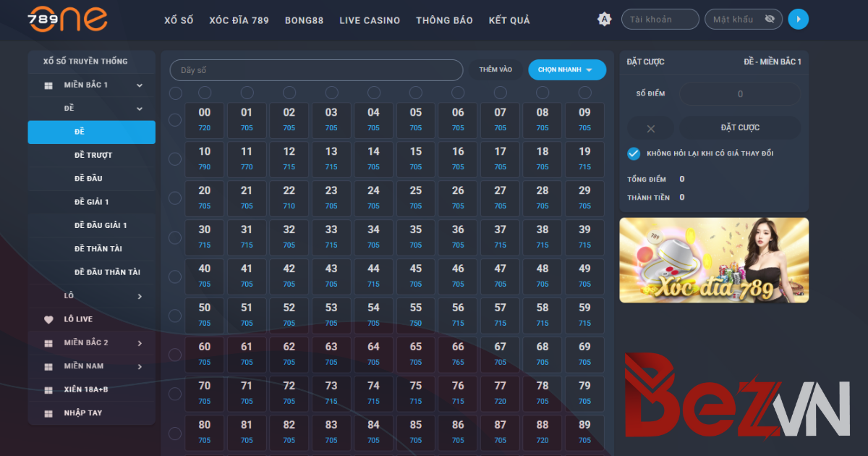Collapse the Miền Bắc 1 section
Screen dimensions: 868x456
139,85
